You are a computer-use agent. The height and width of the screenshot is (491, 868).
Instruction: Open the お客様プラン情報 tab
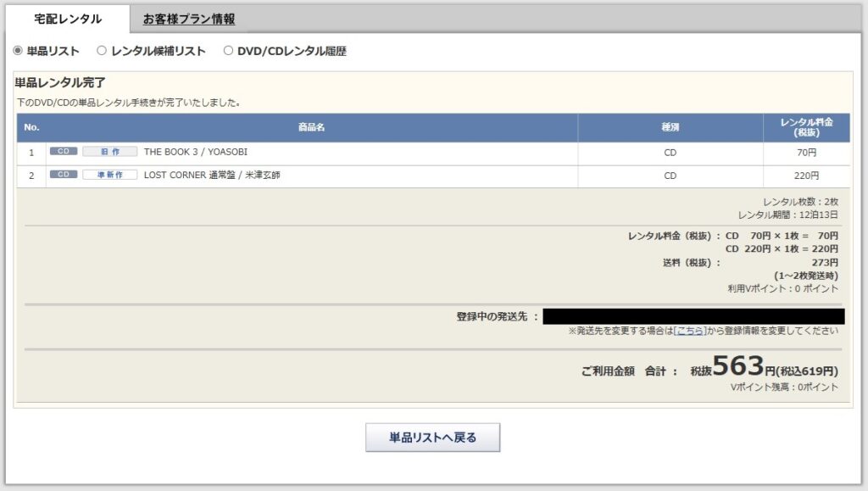tap(189, 19)
